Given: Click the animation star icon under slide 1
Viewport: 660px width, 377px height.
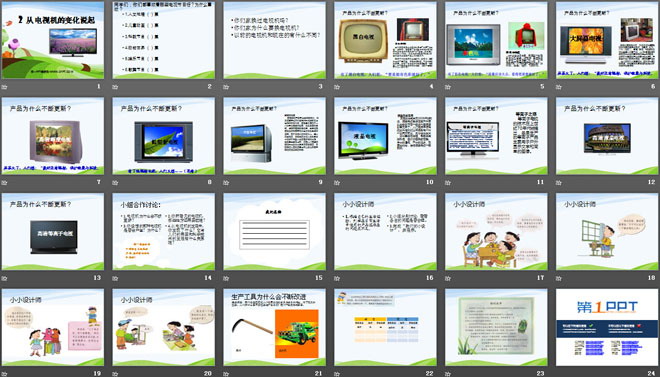Looking at the screenshot, I should pos(4,87).
